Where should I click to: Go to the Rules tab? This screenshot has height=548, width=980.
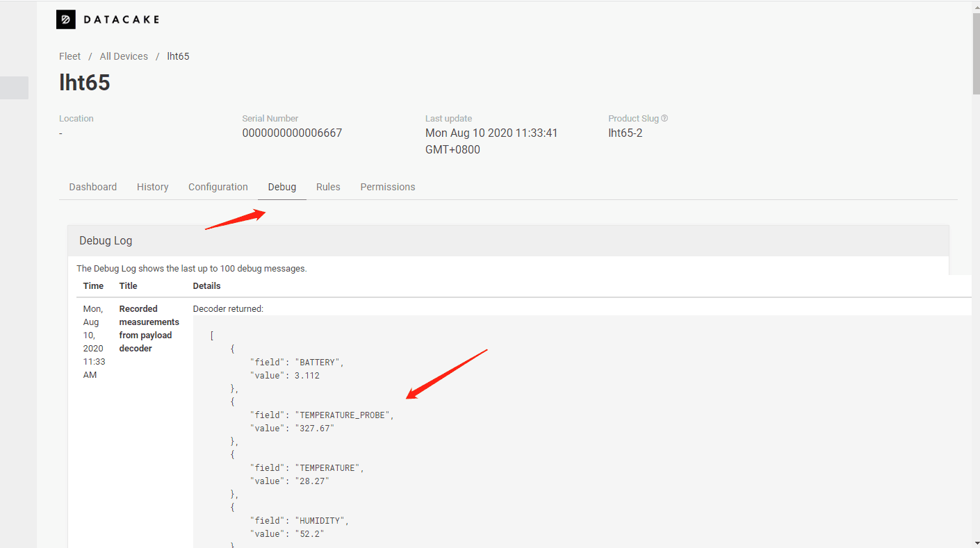pyautogui.click(x=328, y=187)
